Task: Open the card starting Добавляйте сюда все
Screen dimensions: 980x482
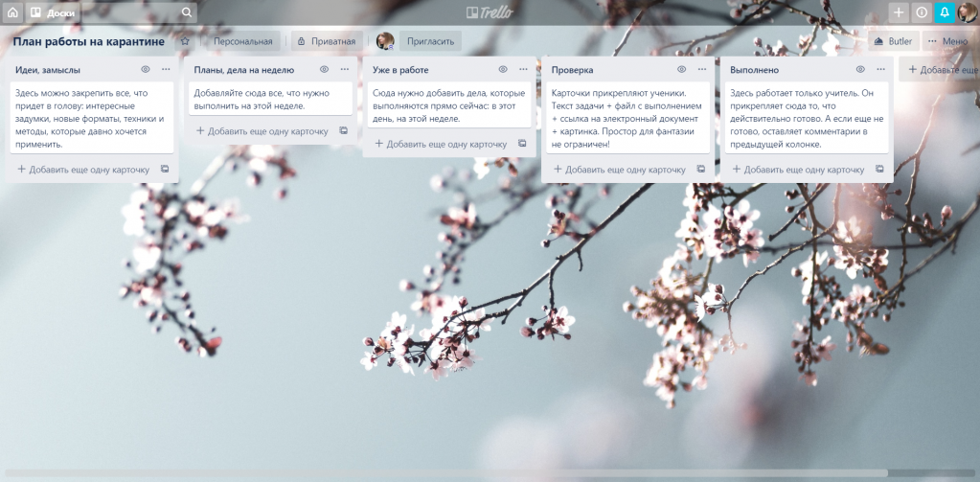Action: (x=270, y=99)
